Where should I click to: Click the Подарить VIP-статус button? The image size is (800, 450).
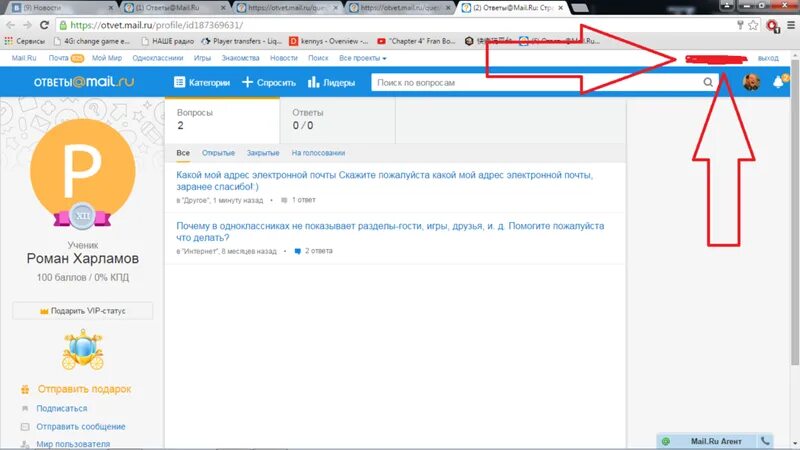coord(83,311)
